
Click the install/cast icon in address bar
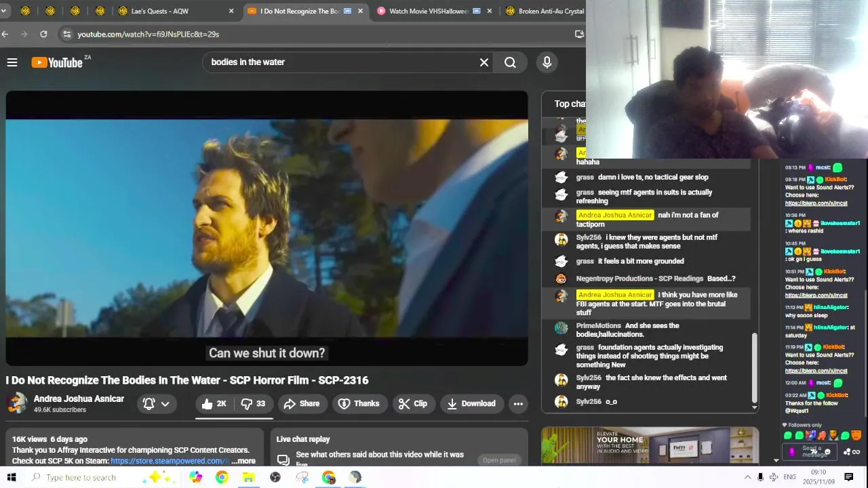pos(579,34)
